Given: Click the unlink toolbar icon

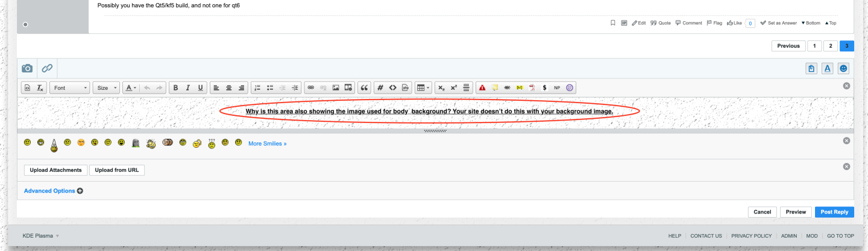Looking at the screenshot, I should [x=324, y=87].
